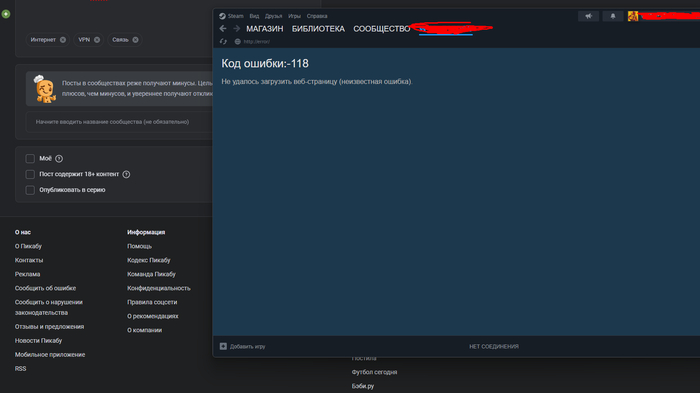Remove the VPN tag
The width and height of the screenshot is (700, 393).
97,40
